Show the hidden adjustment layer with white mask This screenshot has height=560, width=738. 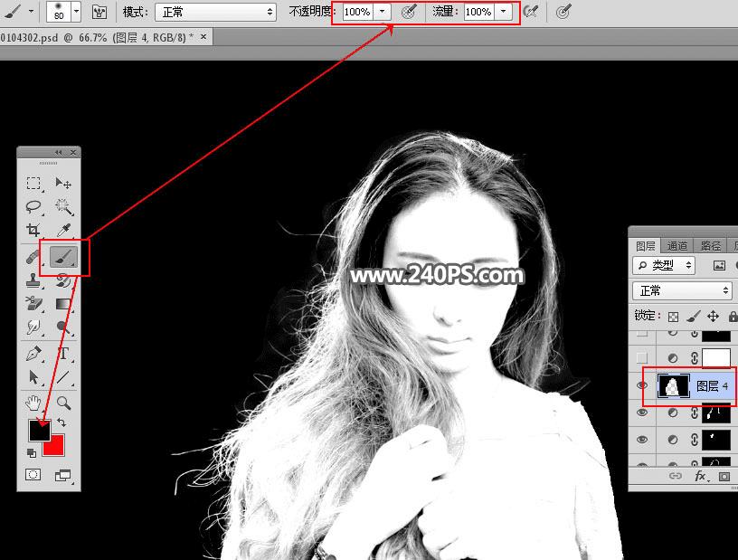coord(642,358)
